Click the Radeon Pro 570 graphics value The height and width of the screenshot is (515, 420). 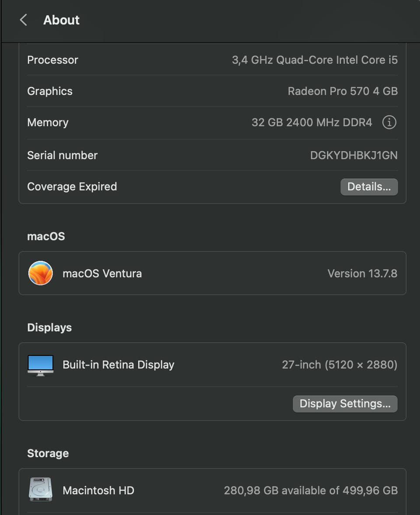(x=343, y=91)
